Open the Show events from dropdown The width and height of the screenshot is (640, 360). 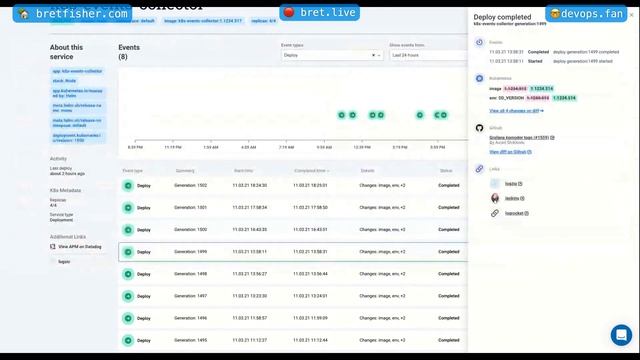[x=429, y=55]
